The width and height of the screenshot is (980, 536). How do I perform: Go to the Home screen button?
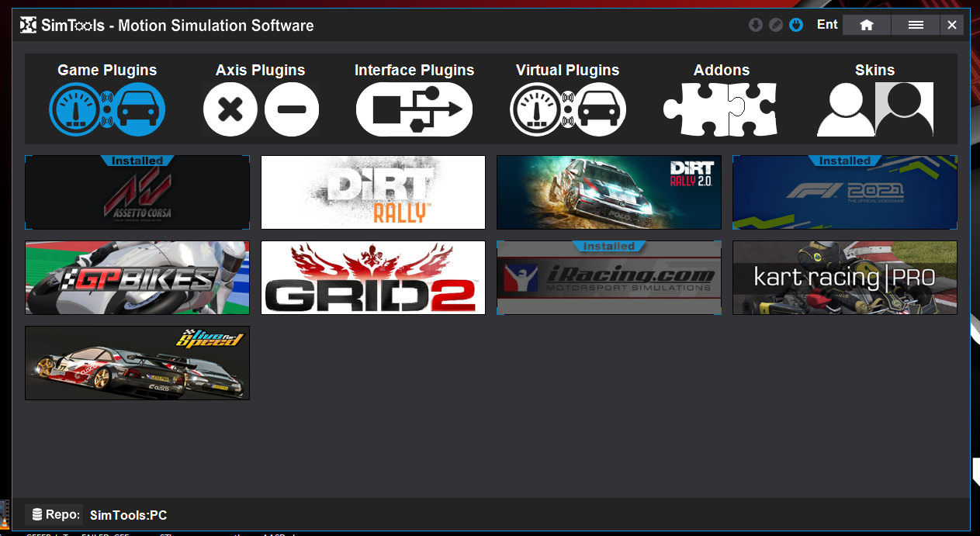click(867, 25)
